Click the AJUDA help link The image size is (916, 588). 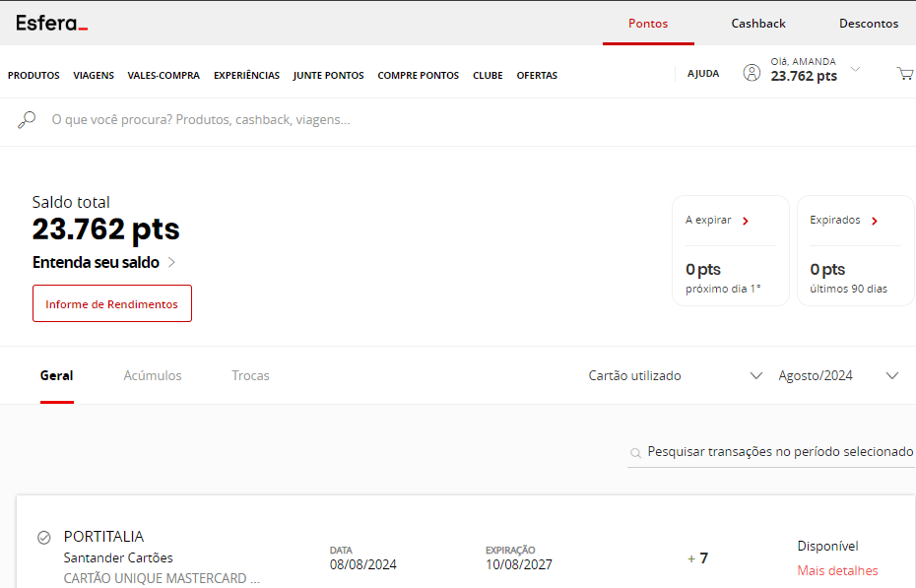(x=702, y=73)
